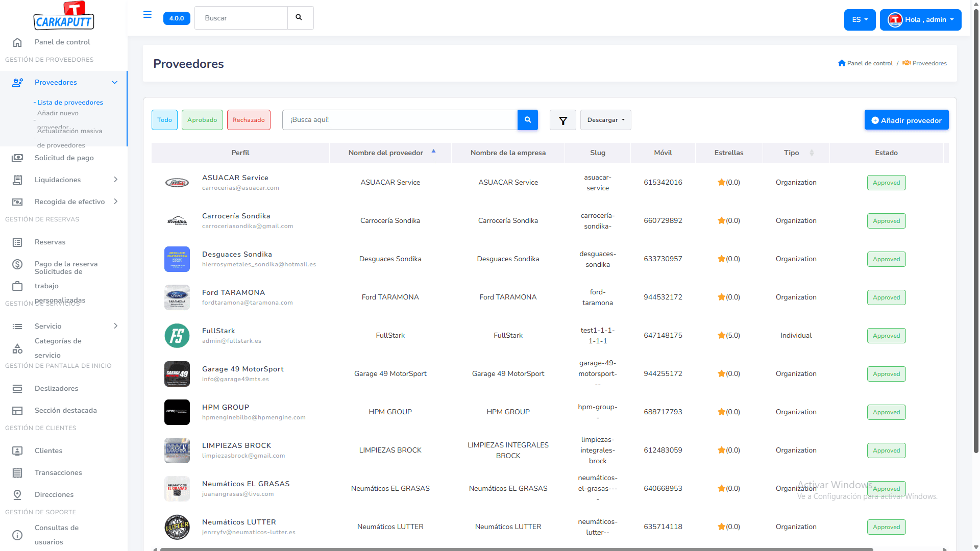Click the Liquidaciones receipt icon
The width and height of the screenshot is (980, 551).
coord(17,180)
